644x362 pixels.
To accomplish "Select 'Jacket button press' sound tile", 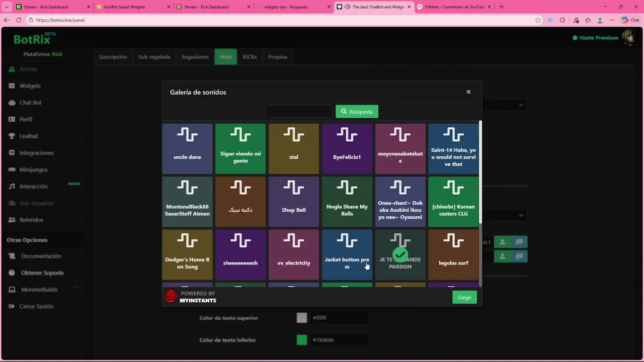I will [347, 255].
